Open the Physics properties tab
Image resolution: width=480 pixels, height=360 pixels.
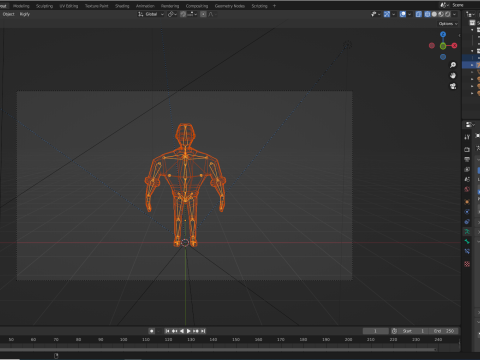467,212
